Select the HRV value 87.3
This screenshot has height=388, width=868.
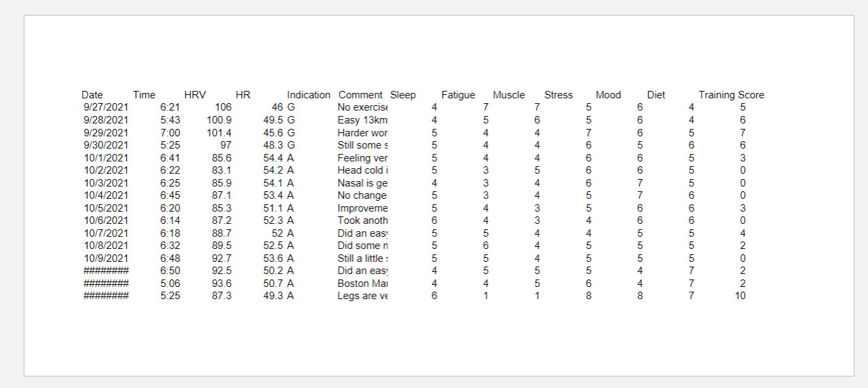[221, 296]
